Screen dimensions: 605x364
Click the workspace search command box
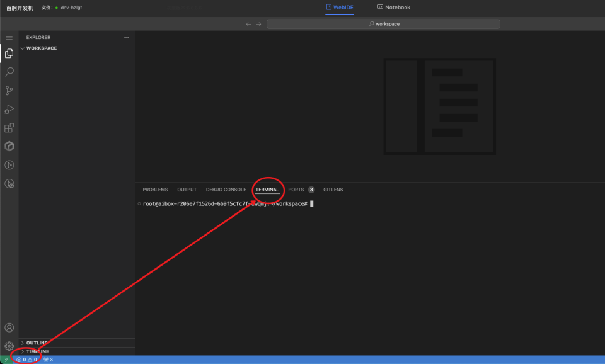[x=383, y=24]
